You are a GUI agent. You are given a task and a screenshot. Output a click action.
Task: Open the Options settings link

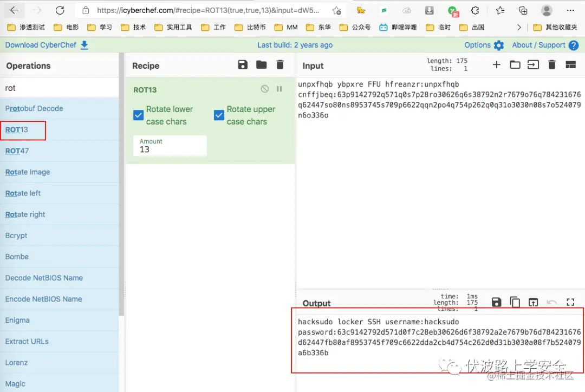(484, 45)
